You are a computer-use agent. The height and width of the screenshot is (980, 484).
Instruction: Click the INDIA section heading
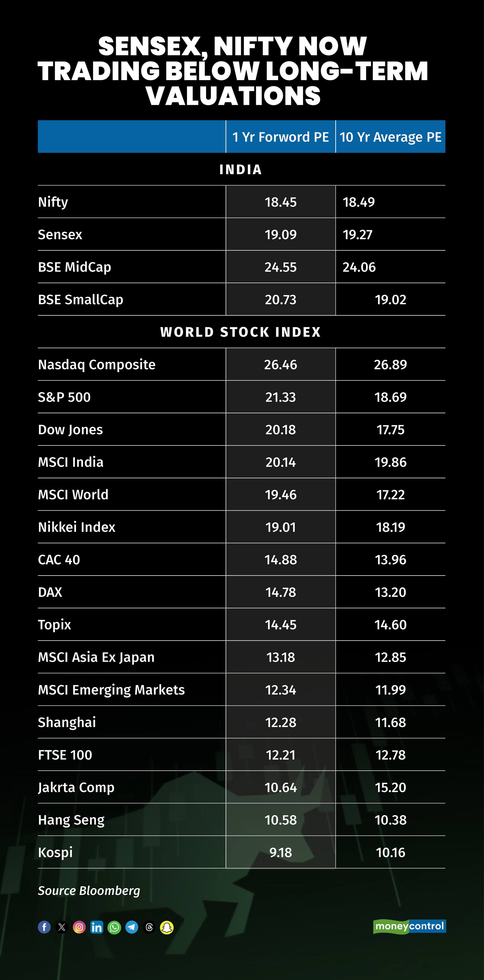coord(241,170)
